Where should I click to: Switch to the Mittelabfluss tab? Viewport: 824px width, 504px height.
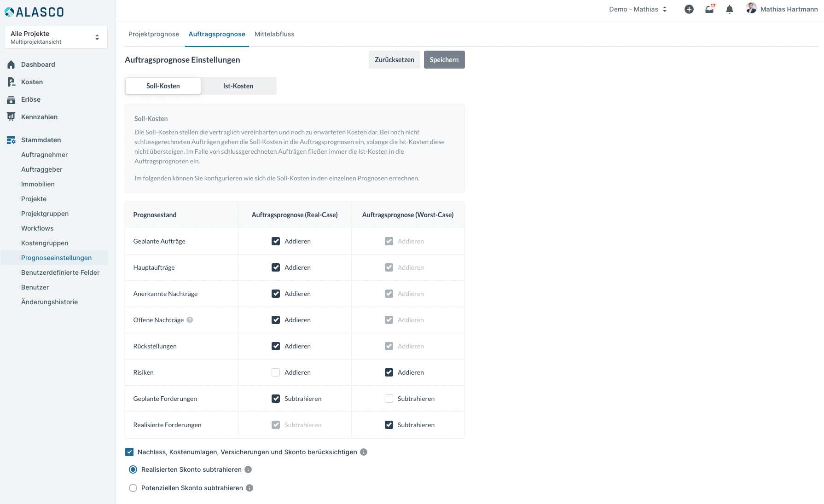pyautogui.click(x=274, y=34)
